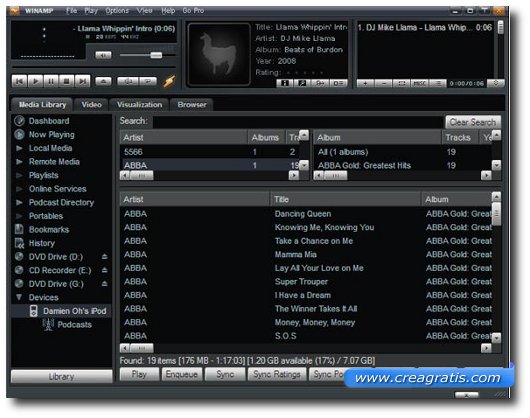Select artist 5566 in artist list
This screenshot has width=530, height=418.
coord(210,152)
